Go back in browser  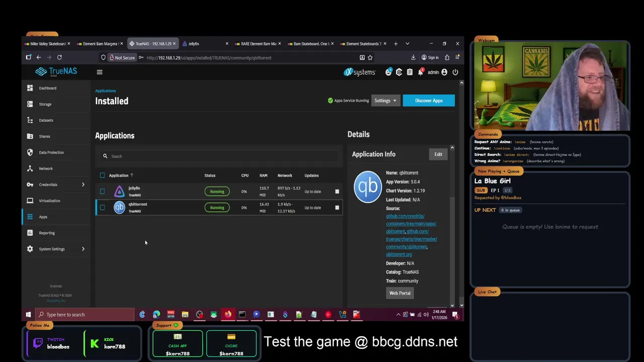pos(38,57)
